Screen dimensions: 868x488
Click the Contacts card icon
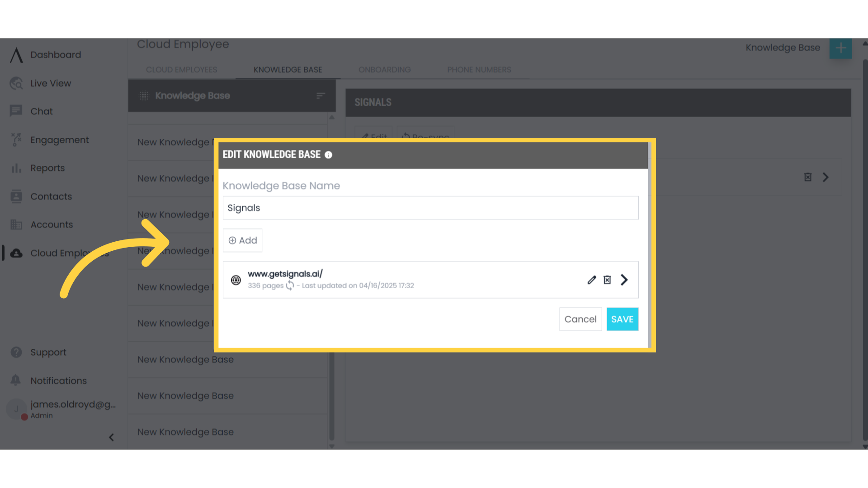[16, 197]
